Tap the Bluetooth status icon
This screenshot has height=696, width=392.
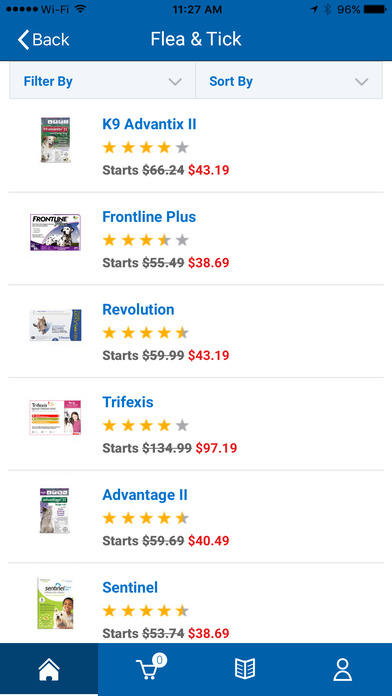[328, 9]
